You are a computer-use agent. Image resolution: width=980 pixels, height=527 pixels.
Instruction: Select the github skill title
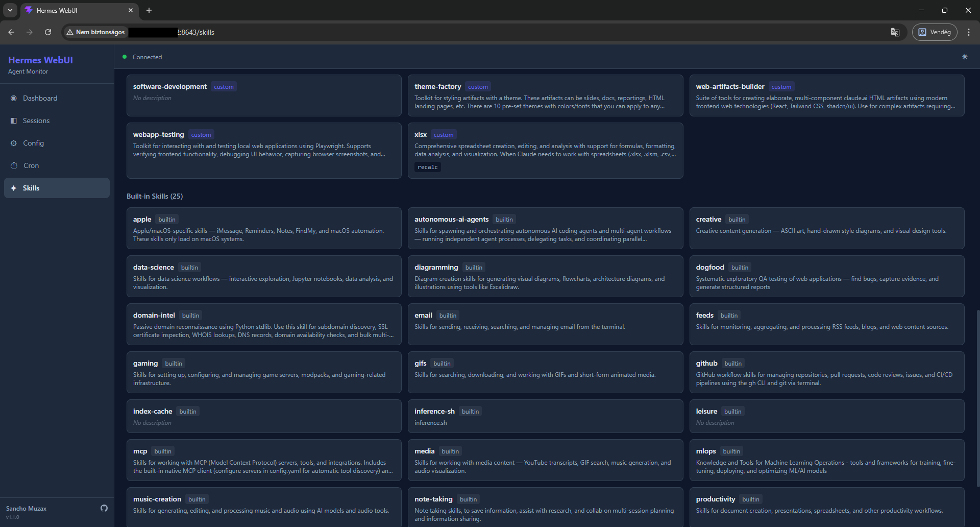click(706, 363)
